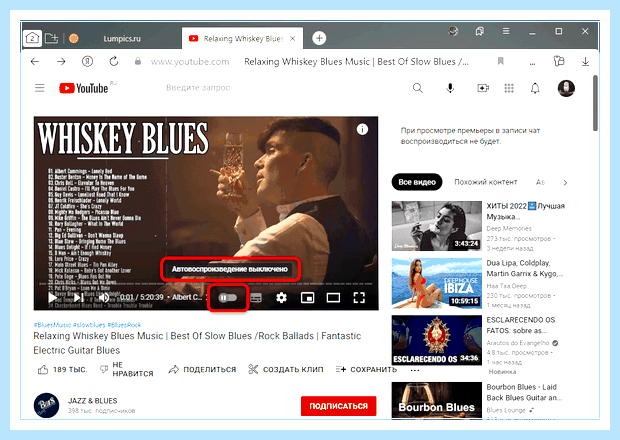Open 'Albert C...' chapter label in player
The width and height of the screenshot is (620, 440).
[x=187, y=297]
